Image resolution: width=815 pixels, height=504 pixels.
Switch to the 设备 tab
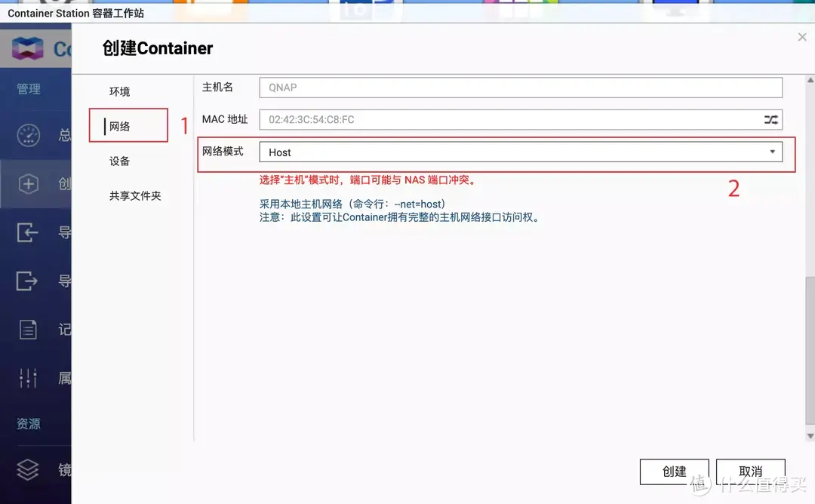coord(119,161)
